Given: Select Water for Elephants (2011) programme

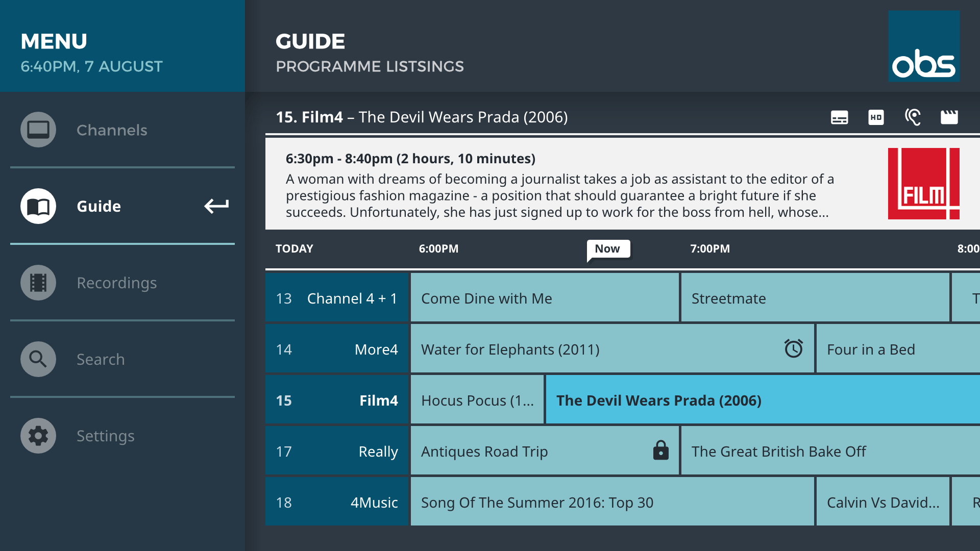Looking at the screenshot, I should (x=612, y=349).
